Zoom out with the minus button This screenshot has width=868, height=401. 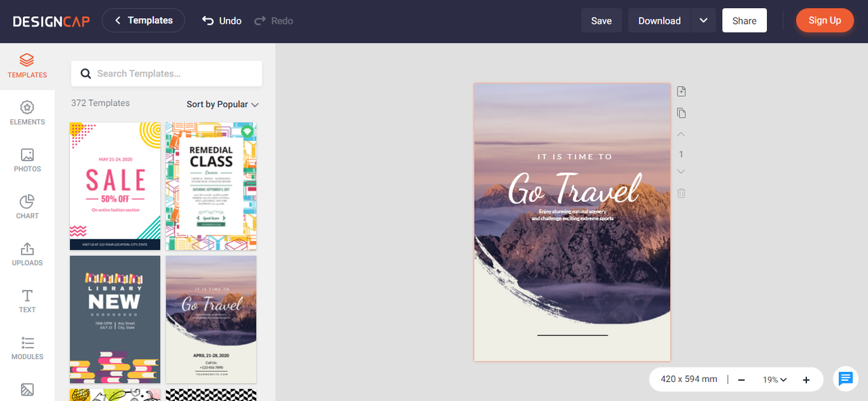741,380
